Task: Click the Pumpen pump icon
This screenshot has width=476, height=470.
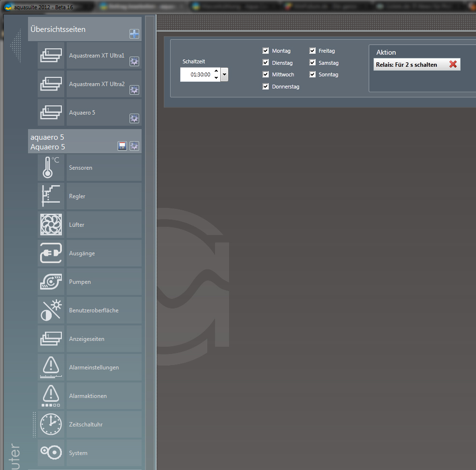Action: click(51, 281)
